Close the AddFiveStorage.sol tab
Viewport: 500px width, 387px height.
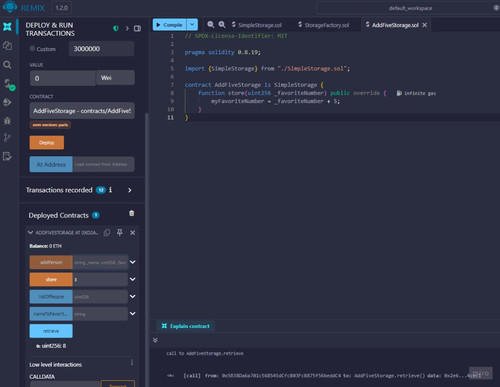(x=425, y=25)
